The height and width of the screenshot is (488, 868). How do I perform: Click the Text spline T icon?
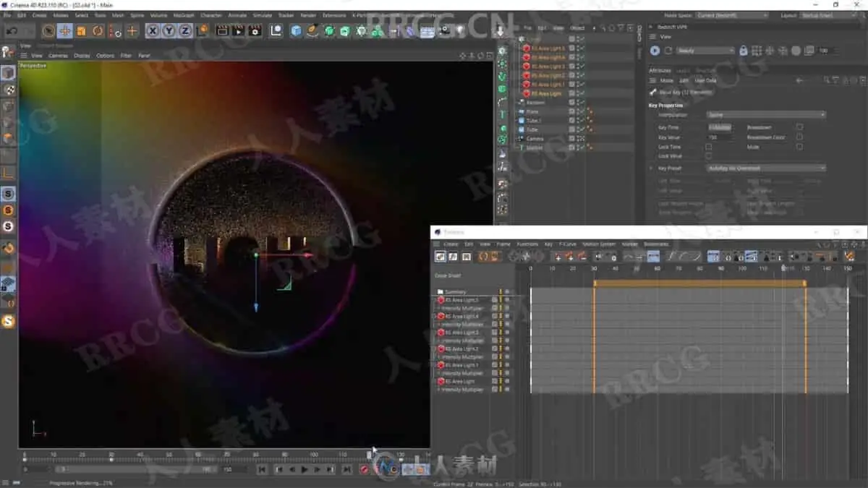pyautogui.click(x=502, y=114)
